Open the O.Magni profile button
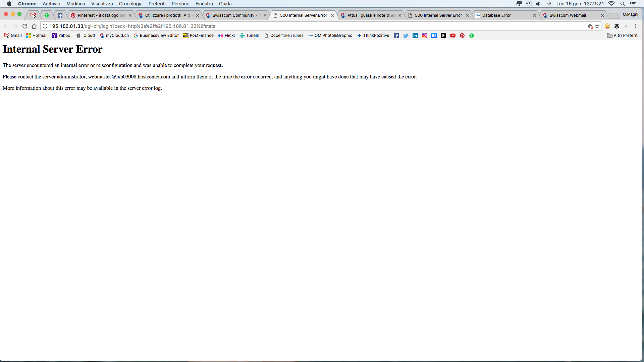The height and width of the screenshot is (362, 644). (630, 14)
